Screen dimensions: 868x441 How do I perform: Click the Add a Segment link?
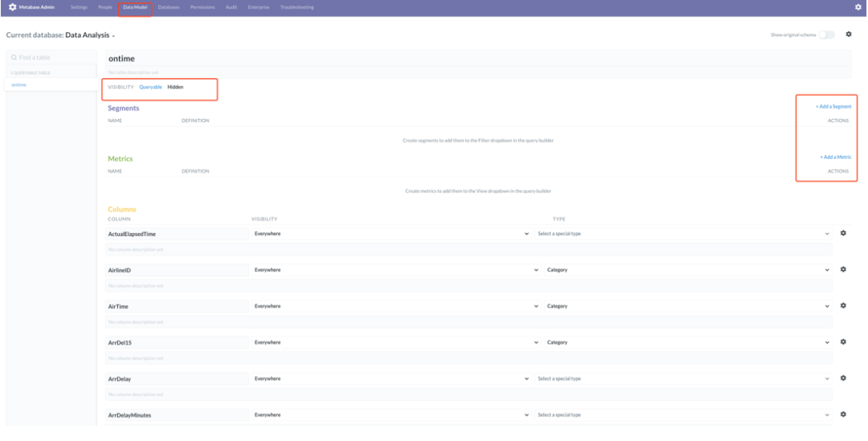pos(833,106)
